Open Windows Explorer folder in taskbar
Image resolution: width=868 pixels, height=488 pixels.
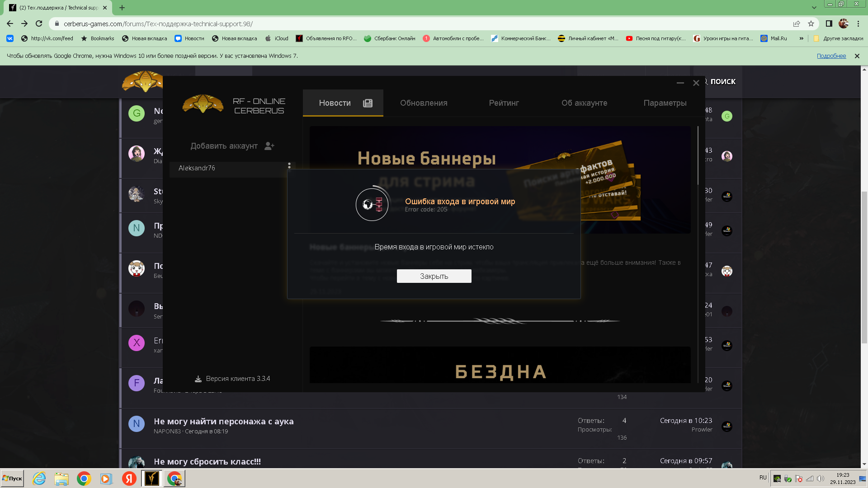click(x=61, y=479)
